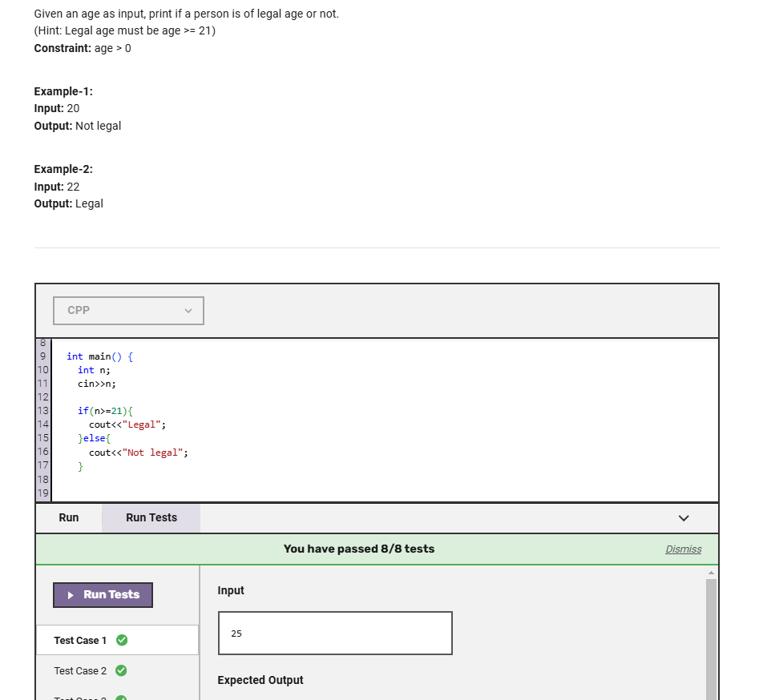Dismiss the passed tests banner
This screenshot has height=700, width=759.
click(683, 549)
